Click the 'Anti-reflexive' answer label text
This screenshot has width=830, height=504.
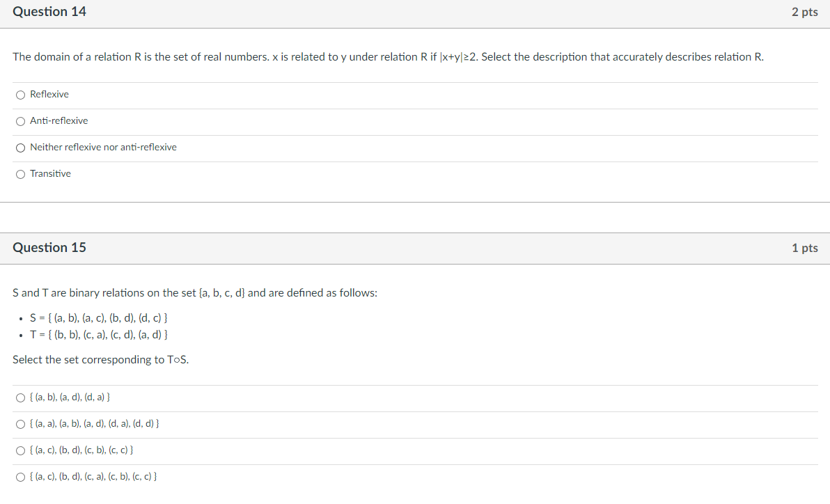coord(59,121)
